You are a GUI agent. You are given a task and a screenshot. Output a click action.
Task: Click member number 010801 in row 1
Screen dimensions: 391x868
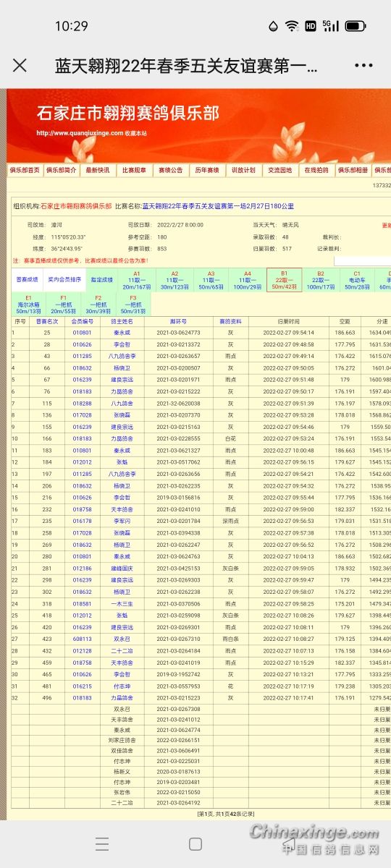click(83, 333)
